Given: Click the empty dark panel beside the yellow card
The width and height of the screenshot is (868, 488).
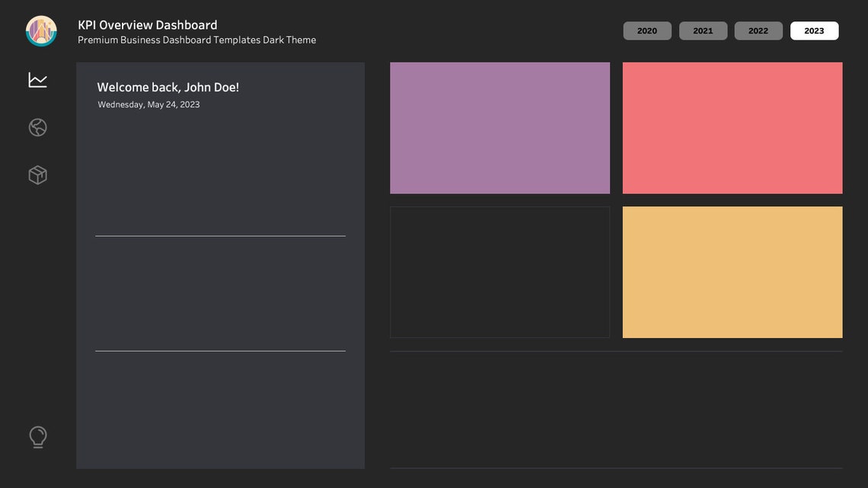Looking at the screenshot, I should (x=499, y=271).
